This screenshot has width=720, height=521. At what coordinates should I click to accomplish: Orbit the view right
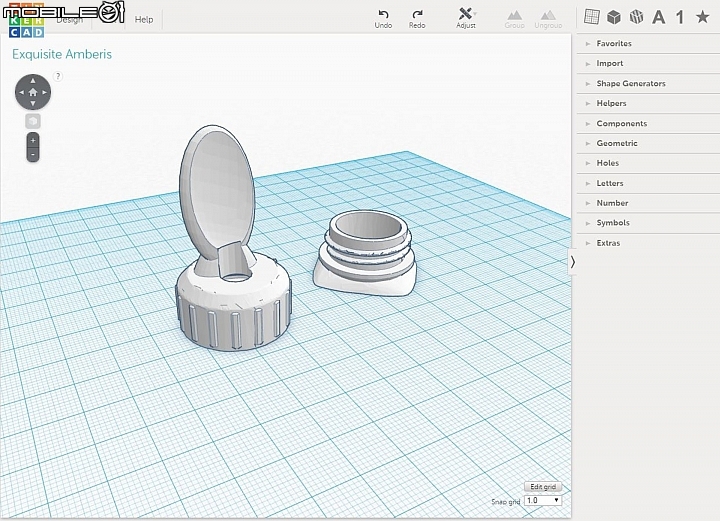45,92
